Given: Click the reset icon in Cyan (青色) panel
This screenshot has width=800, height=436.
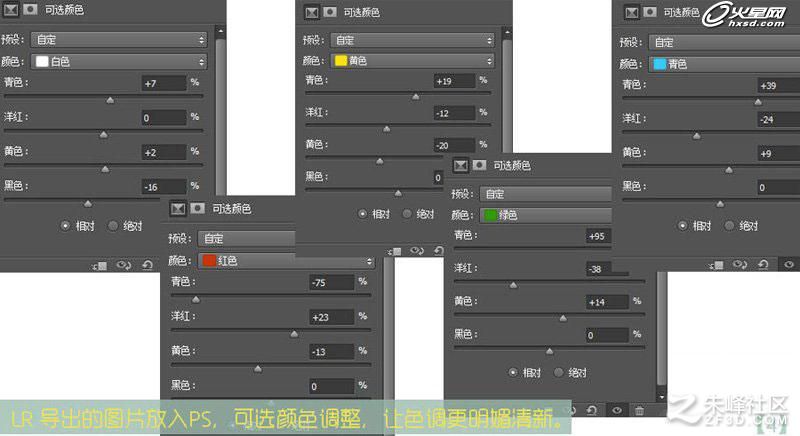Looking at the screenshot, I should [763, 265].
